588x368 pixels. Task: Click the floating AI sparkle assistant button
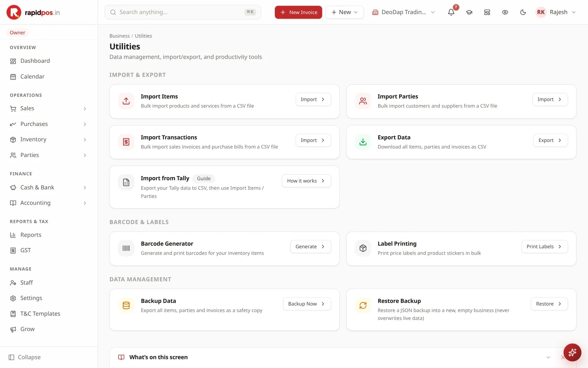click(572, 352)
